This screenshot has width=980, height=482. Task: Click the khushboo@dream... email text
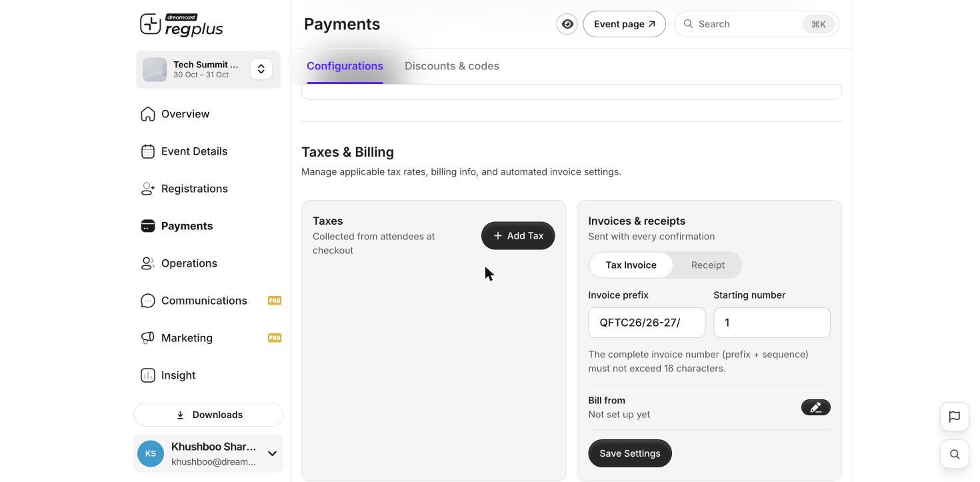click(213, 462)
